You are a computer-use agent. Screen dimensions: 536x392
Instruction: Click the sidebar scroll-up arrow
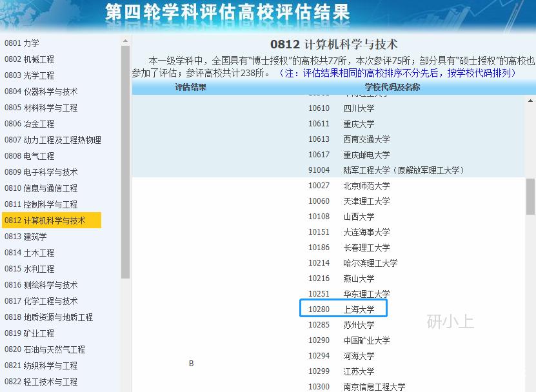(126, 41)
